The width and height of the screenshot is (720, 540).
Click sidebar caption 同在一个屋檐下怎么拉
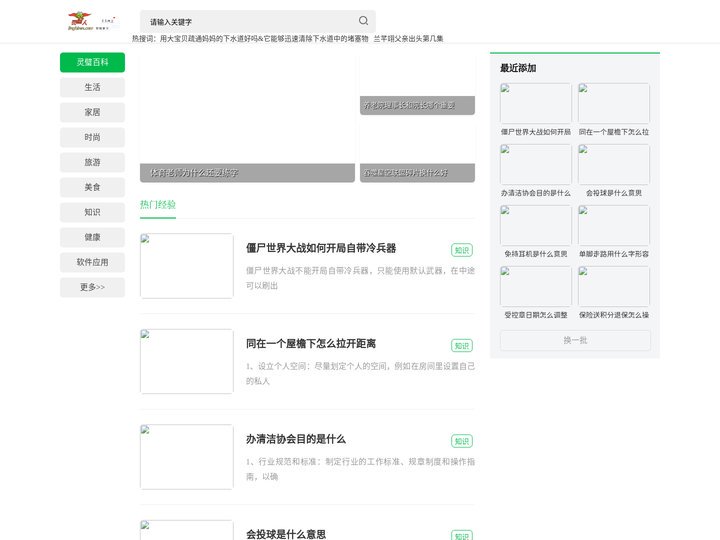tap(613, 132)
